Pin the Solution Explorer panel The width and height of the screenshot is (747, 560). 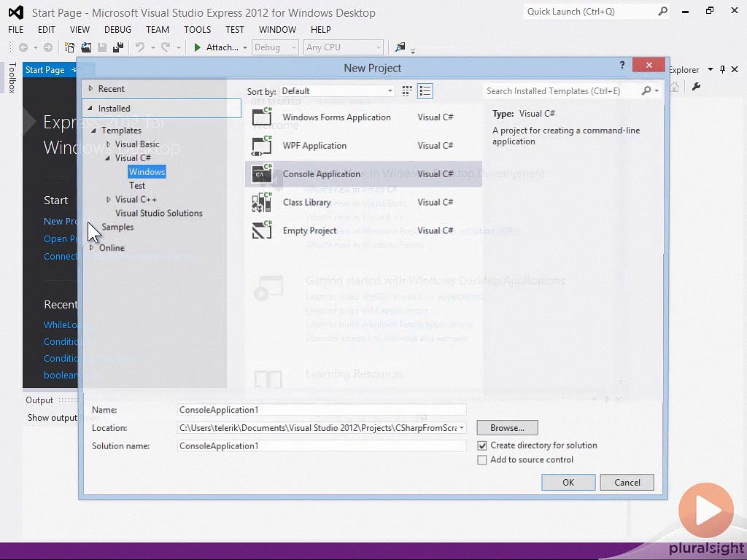[x=723, y=69]
